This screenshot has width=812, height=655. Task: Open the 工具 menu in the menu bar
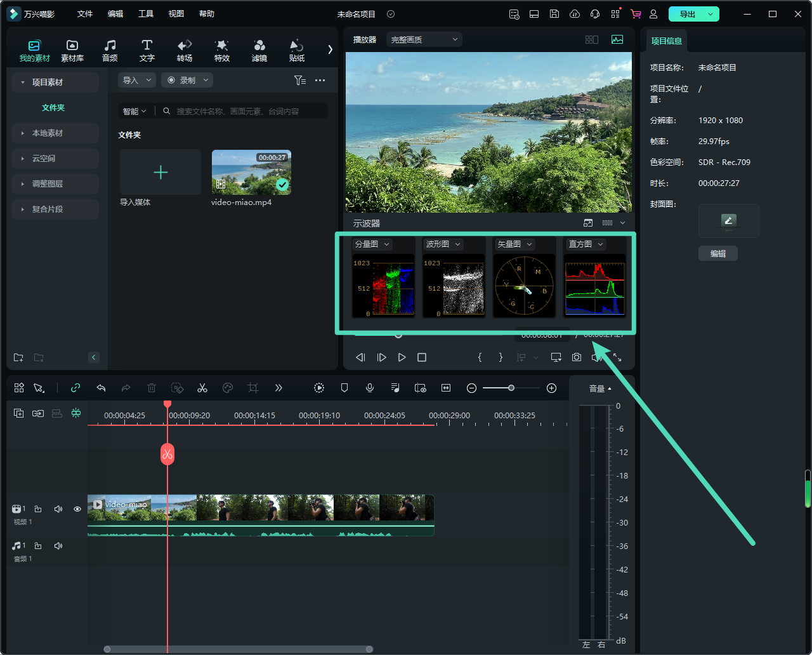146,14
